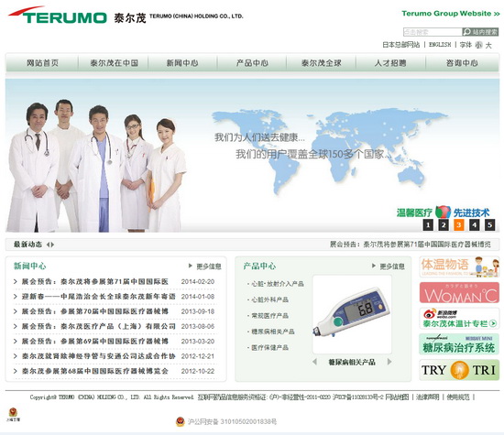Click the magnifier 站内搜索 search button
Viewport: 504px width, 435px height.
click(x=480, y=32)
